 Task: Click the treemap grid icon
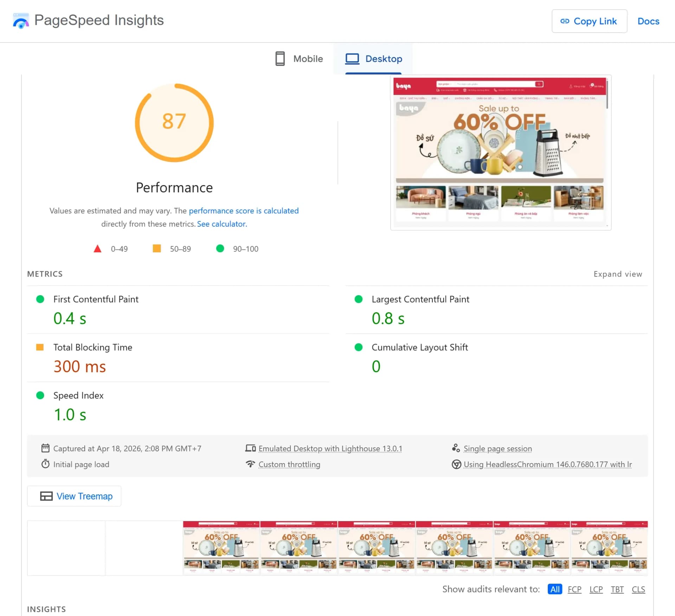coord(46,496)
